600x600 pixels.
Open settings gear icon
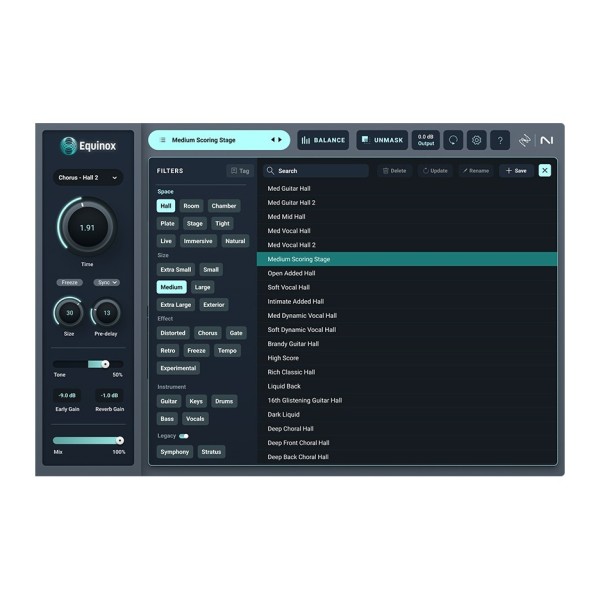pyautogui.click(x=476, y=140)
